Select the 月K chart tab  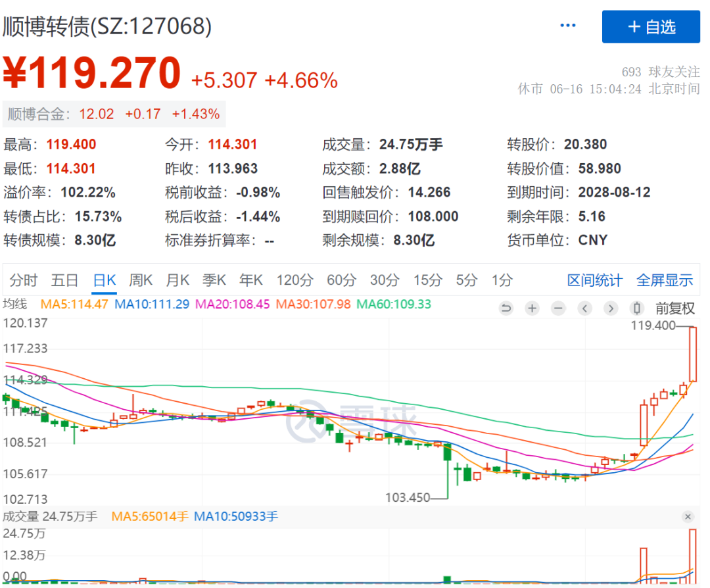tap(177, 280)
